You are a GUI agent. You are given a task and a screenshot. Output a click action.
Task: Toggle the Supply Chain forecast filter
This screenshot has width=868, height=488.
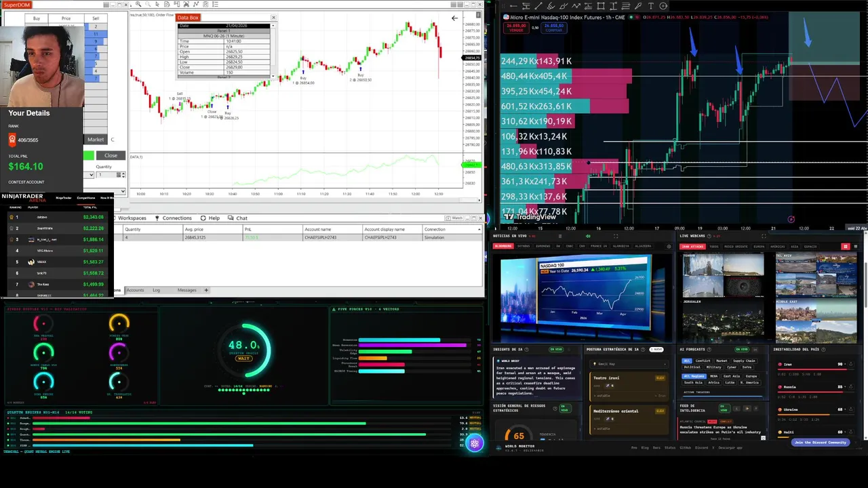(x=744, y=361)
